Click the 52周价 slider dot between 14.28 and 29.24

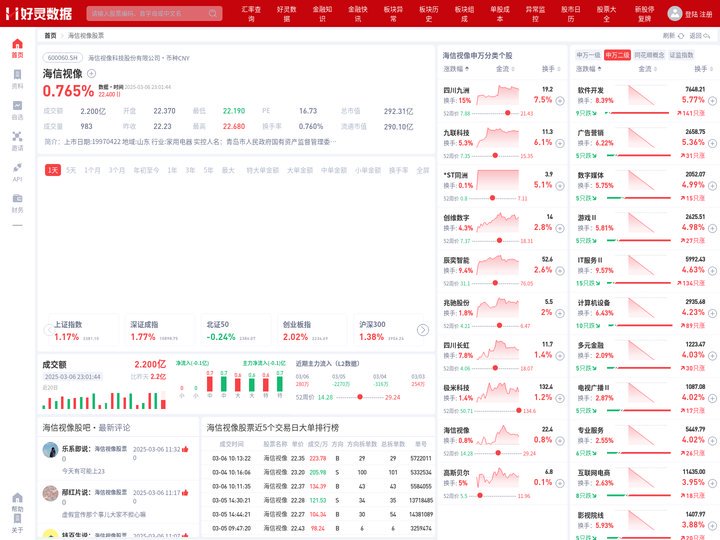point(360,397)
